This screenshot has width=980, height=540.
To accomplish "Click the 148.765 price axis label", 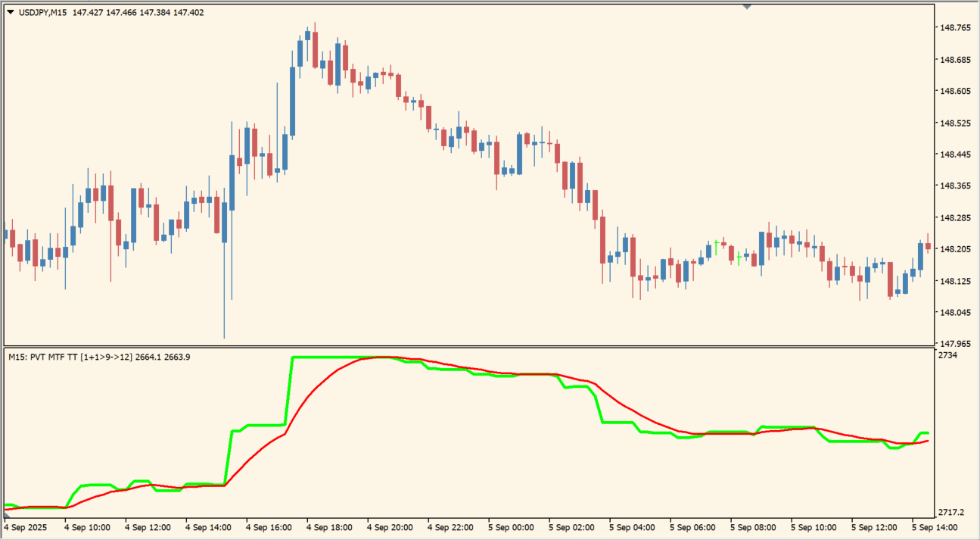I will (x=954, y=28).
